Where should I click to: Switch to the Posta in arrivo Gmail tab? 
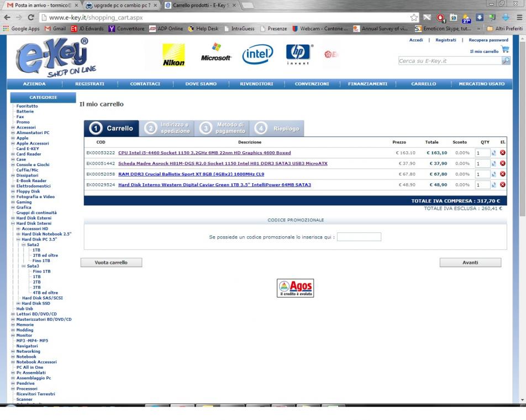pos(39,5)
